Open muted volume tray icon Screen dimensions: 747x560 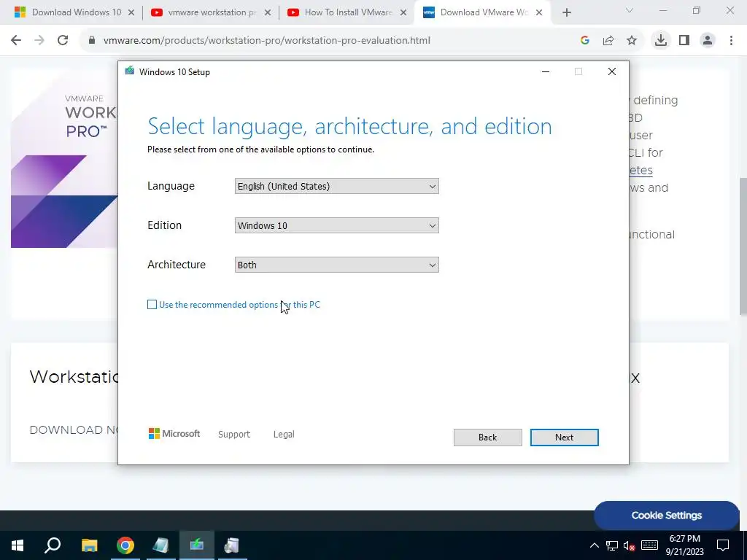point(630,545)
